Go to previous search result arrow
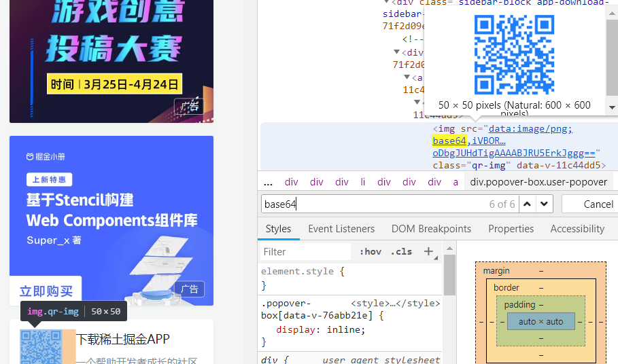The height and width of the screenshot is (364, 618). [x=527, y=204]
